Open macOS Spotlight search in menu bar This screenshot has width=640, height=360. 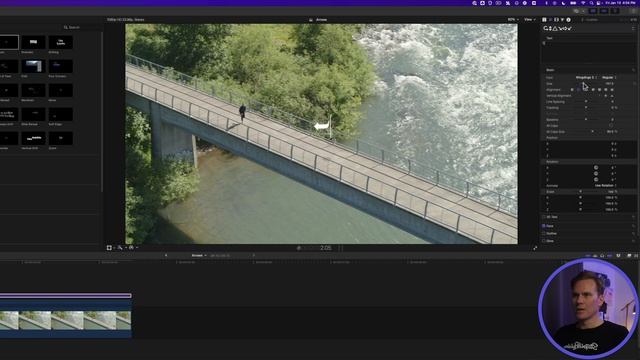click(591, 3)
